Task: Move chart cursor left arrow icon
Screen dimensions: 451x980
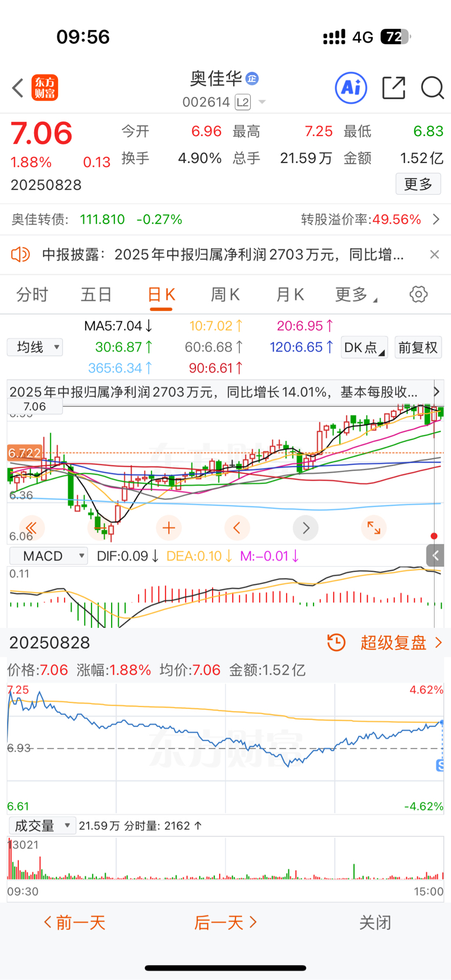Action: [237, 528]
